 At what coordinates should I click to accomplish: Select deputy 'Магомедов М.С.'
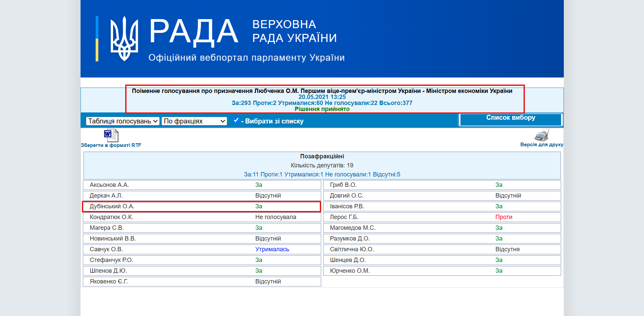(x=353, y=228)
